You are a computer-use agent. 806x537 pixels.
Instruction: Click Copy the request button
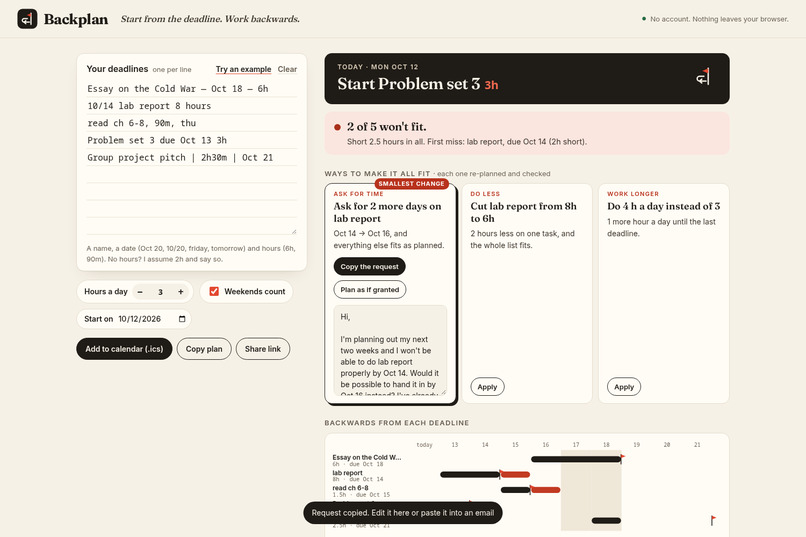(x=370, y=267)
